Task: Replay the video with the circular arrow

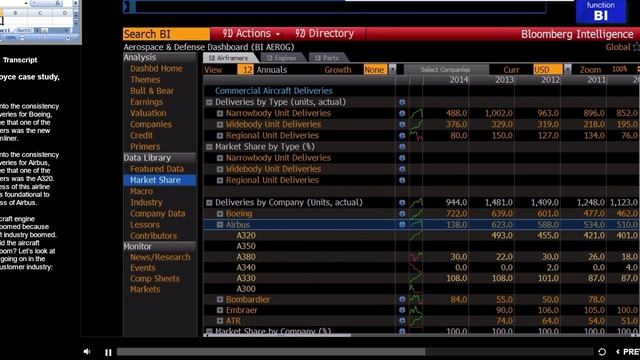Action: [602, 352]
